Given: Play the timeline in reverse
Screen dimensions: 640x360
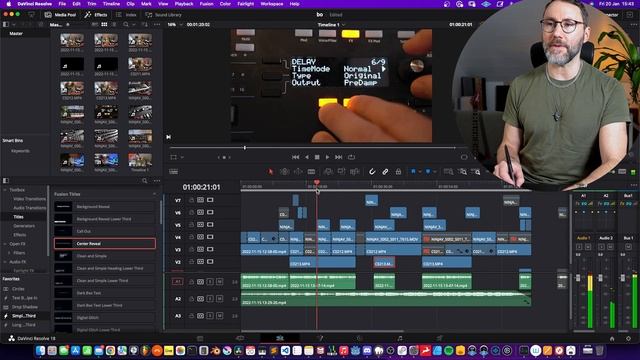Looking at the screenshot, I should 307,157.
